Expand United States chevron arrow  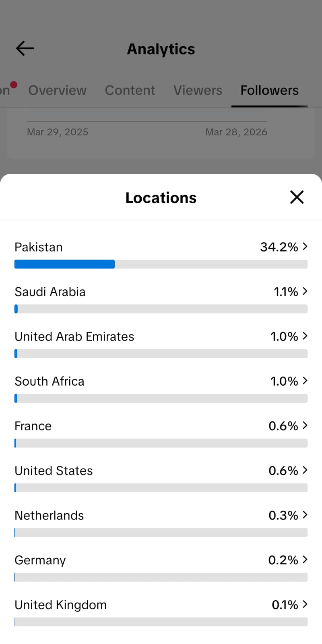(305, 470)
